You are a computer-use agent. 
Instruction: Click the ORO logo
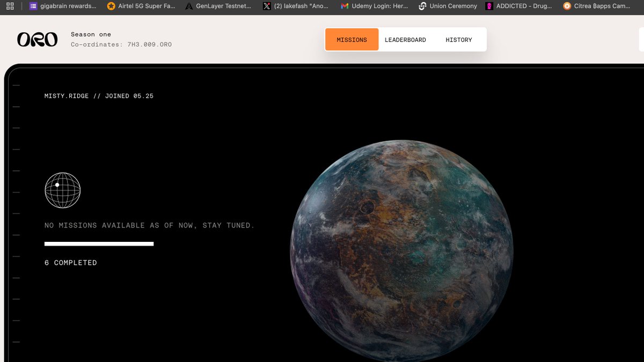tap(37, 40)
